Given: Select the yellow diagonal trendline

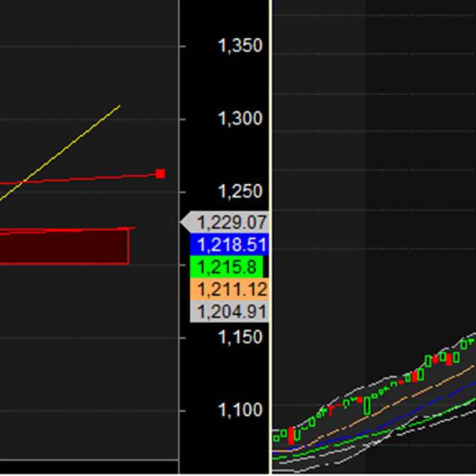Looking at the screenshot, I should pyautogui.click(x=59, y=153).
